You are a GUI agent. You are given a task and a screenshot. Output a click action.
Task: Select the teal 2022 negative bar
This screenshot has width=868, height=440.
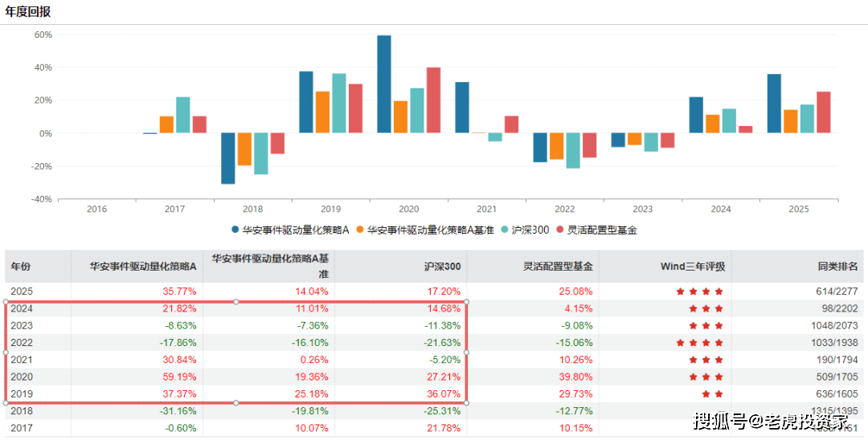[573, 150]
